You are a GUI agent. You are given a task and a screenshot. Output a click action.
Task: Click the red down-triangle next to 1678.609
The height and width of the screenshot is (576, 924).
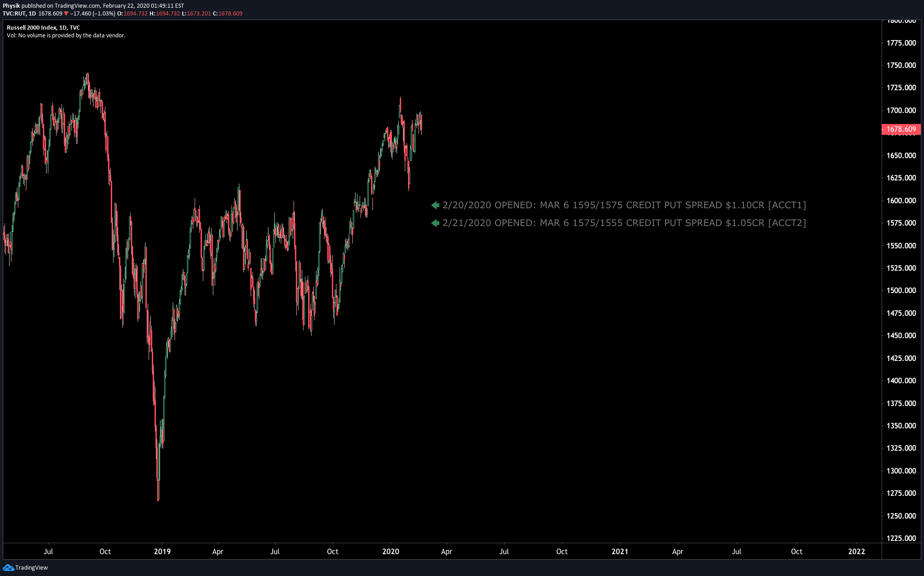66,14
